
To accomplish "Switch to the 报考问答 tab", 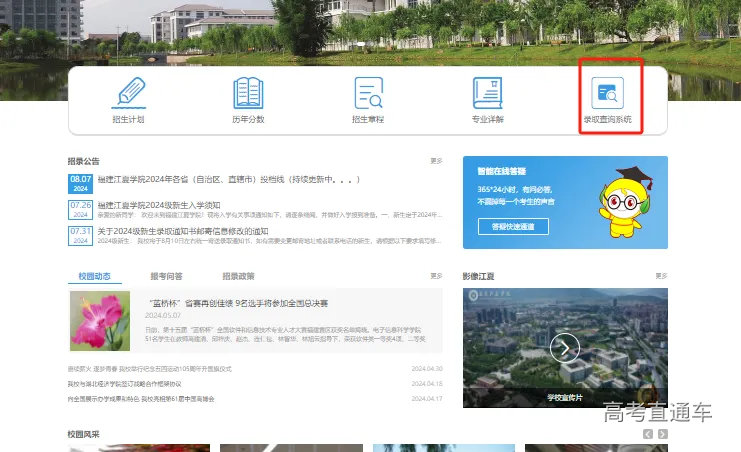I will click(166, 276).
